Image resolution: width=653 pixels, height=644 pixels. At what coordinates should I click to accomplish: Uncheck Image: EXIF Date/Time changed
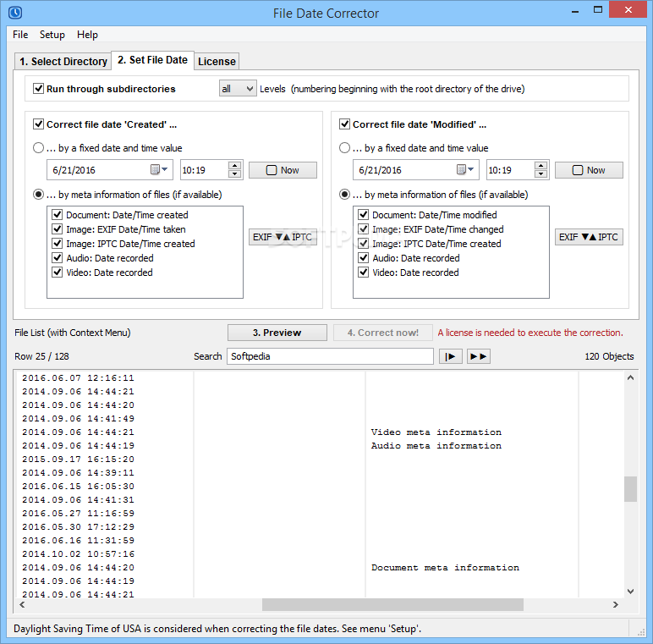(x=363, y=229)
